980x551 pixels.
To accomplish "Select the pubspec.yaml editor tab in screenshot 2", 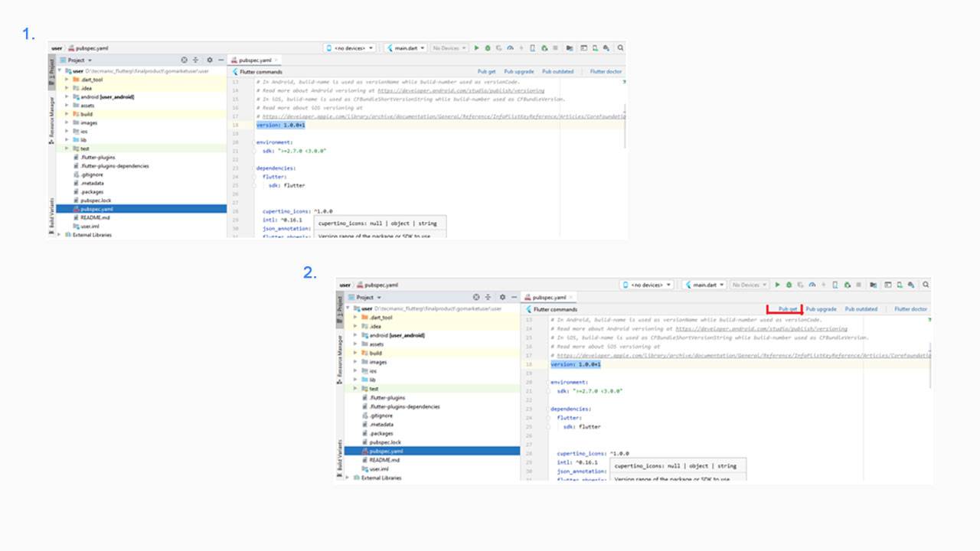I will 549,297.
